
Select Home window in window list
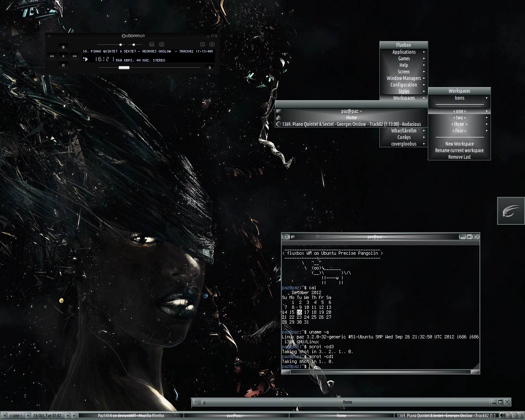point(352,118)
